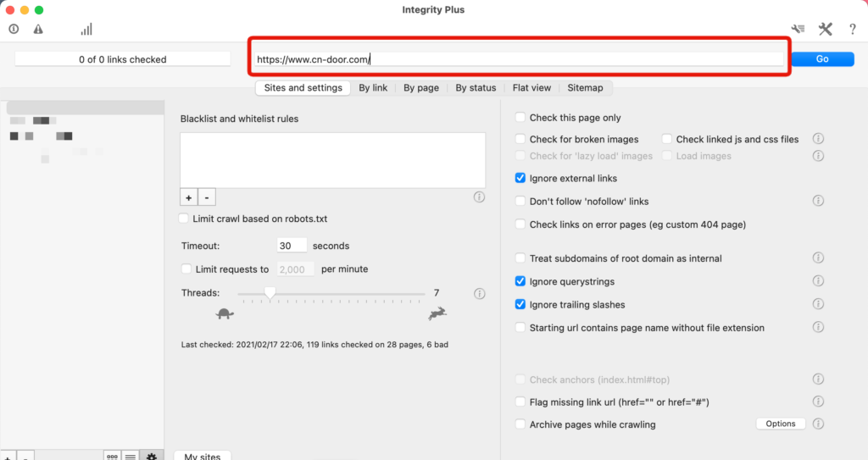Enable Limit requests to per minute
This screenshot has height=460, width=868.
(x=186, y=269)
